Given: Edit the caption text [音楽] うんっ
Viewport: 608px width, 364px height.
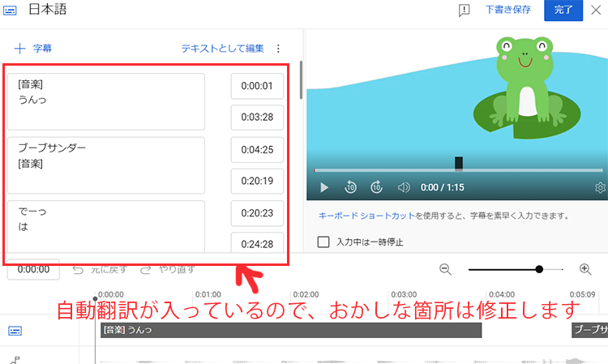Looking at the screenshot, I should 106,101.
